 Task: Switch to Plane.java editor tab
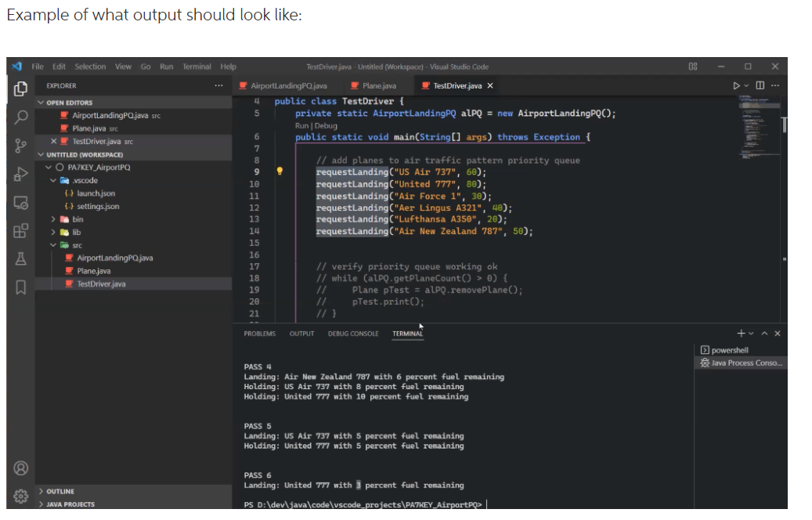tap(377, 85)
